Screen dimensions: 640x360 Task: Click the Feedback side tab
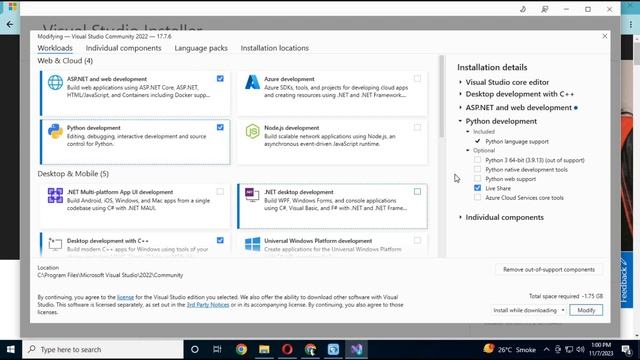[x=625, y=280]
